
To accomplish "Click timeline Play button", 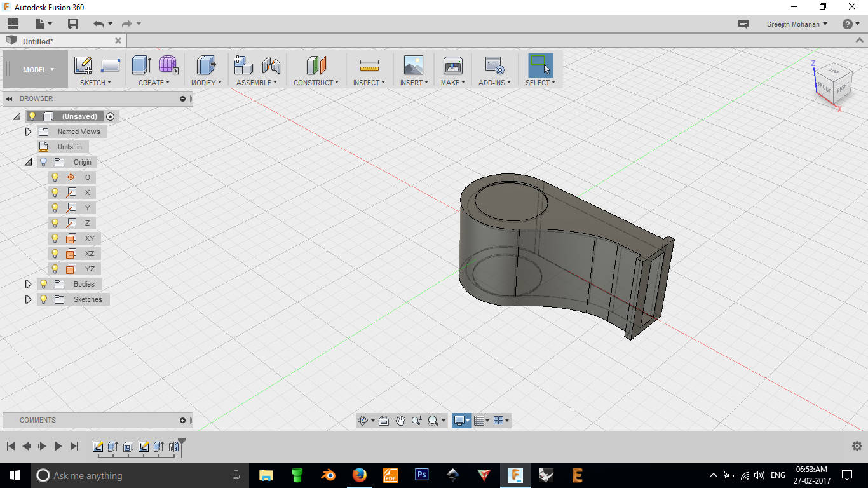I will pyautogui.click(x=58, y=446).
